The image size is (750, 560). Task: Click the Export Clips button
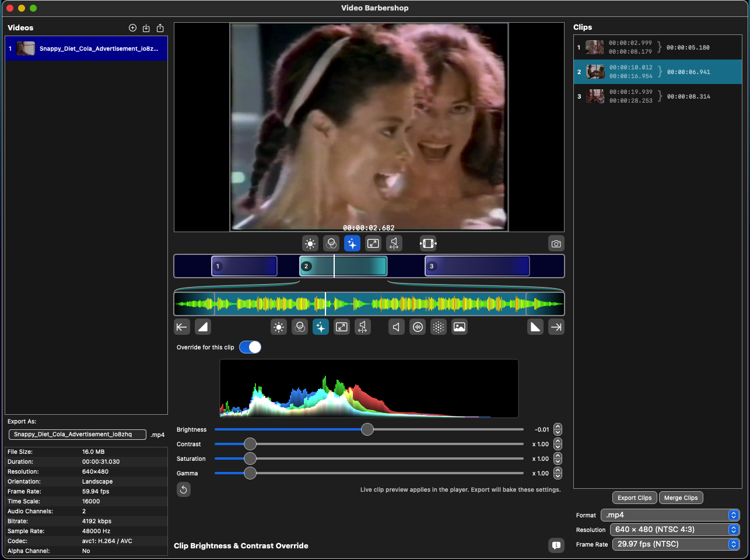click(635, 498)
